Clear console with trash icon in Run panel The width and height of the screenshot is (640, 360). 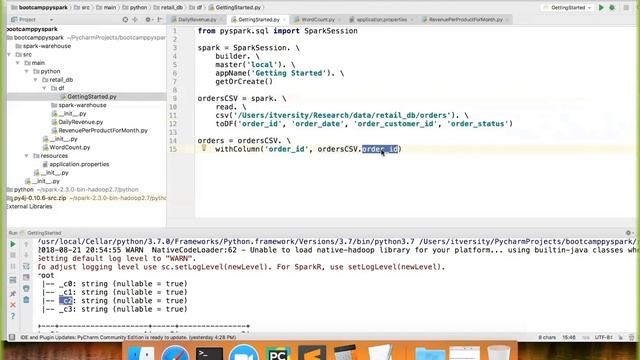click(27, 300)
